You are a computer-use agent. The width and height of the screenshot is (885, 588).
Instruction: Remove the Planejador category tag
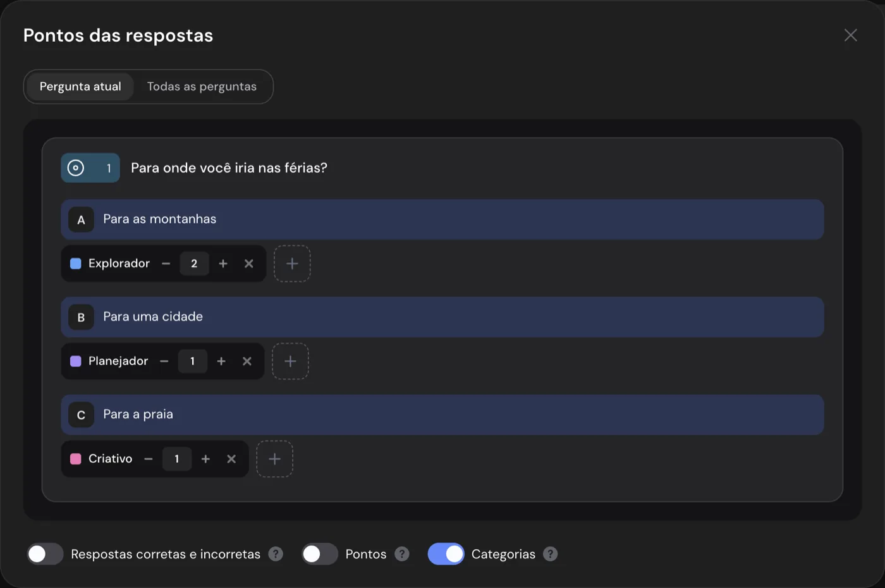[247, 361]
